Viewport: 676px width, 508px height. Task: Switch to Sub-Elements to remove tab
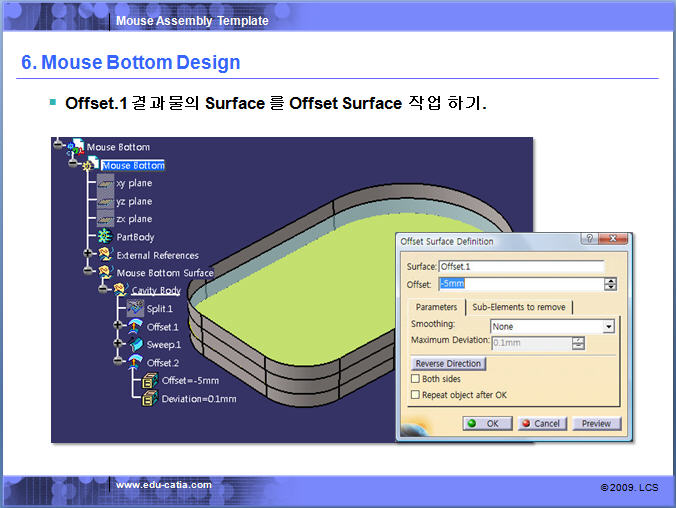pos(518,307)
